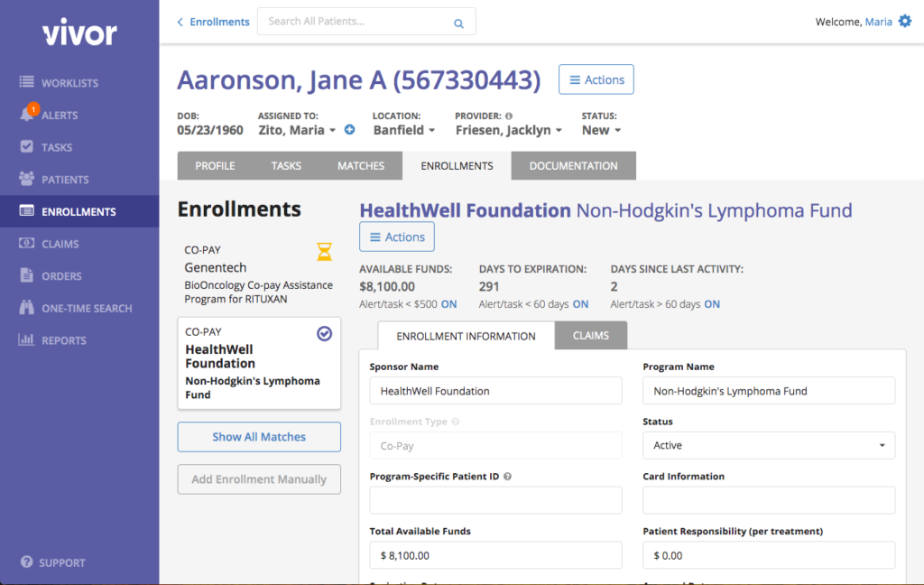The width and height of the screenshot is (924, 585).
Task: Click help icon next to Enrollment Type
Action: (x=456, y=422)
